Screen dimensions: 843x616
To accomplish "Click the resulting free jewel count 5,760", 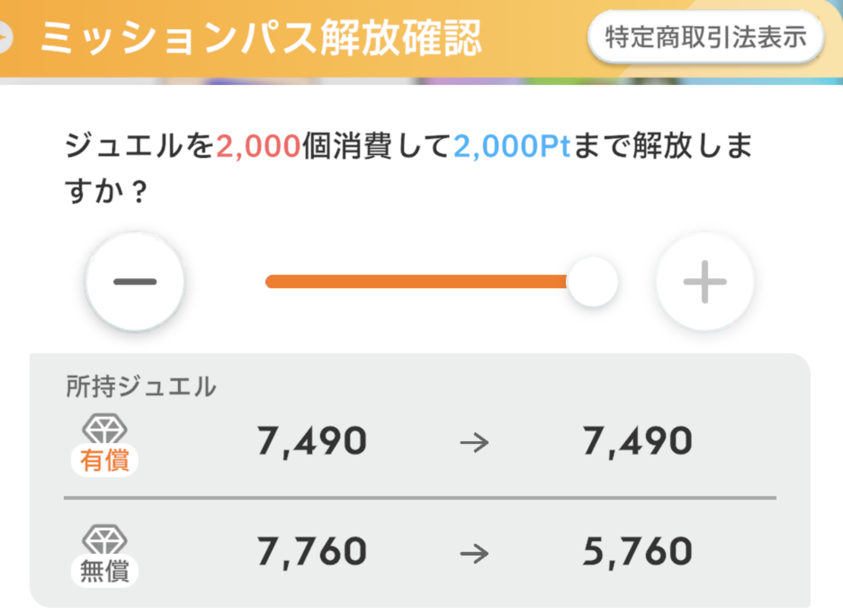I will 637,552.
